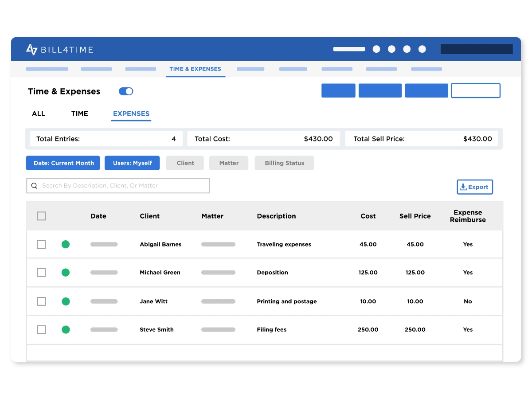Tick the Filing fees row checkbox

[41, 329]
